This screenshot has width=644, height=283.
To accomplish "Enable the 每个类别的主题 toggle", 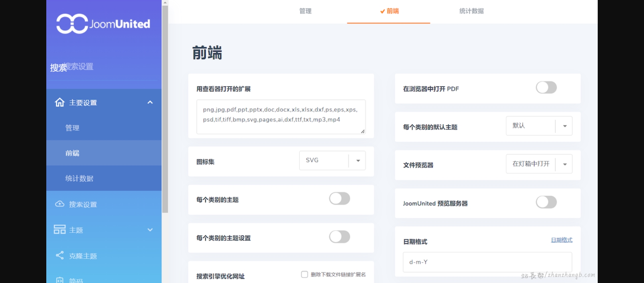I will (x=339, y=198).
